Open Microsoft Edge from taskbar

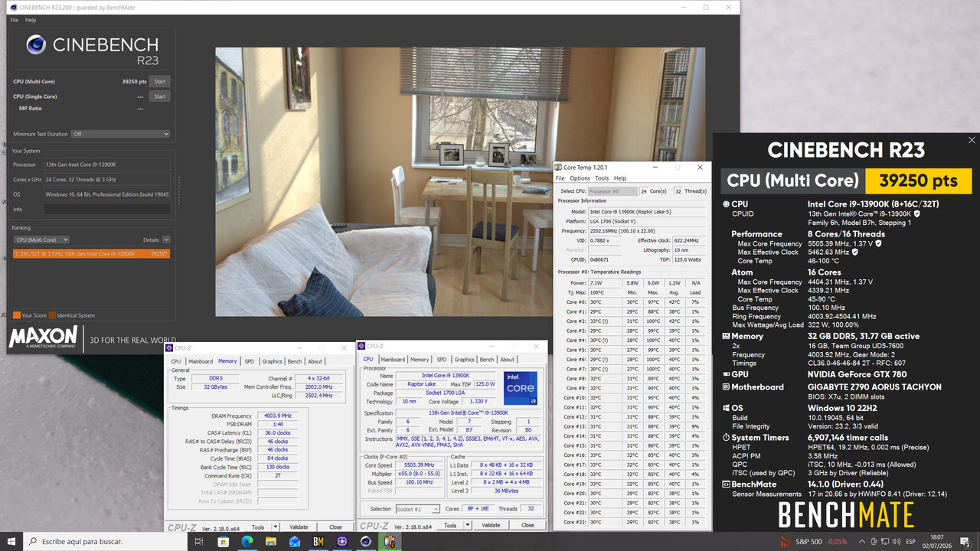(x=247, y=541)
